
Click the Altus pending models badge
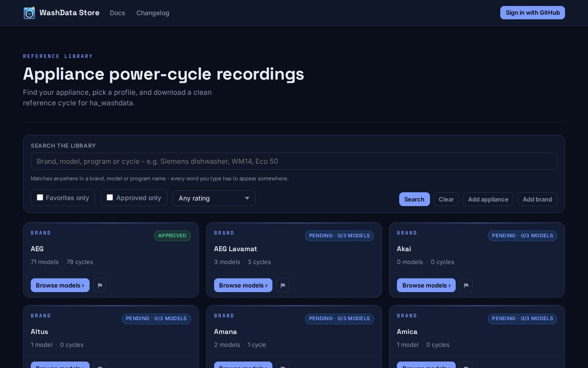(x=156, y=318)
